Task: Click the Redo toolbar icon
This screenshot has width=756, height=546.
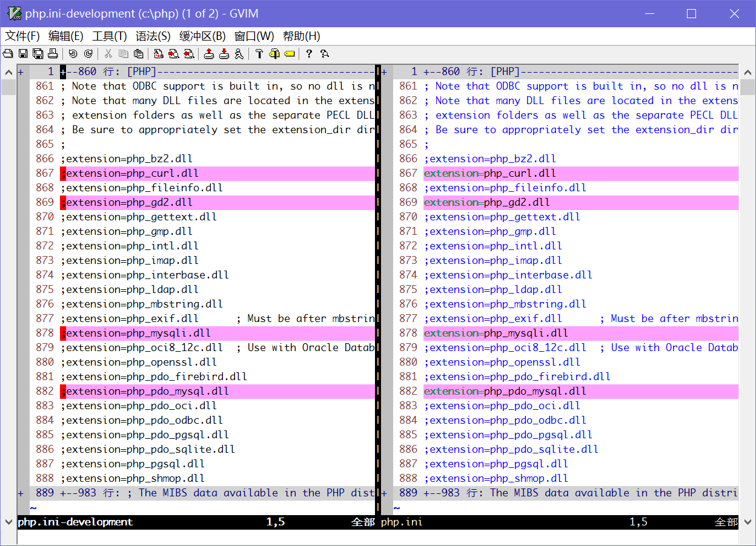Action: pos(88,54)
